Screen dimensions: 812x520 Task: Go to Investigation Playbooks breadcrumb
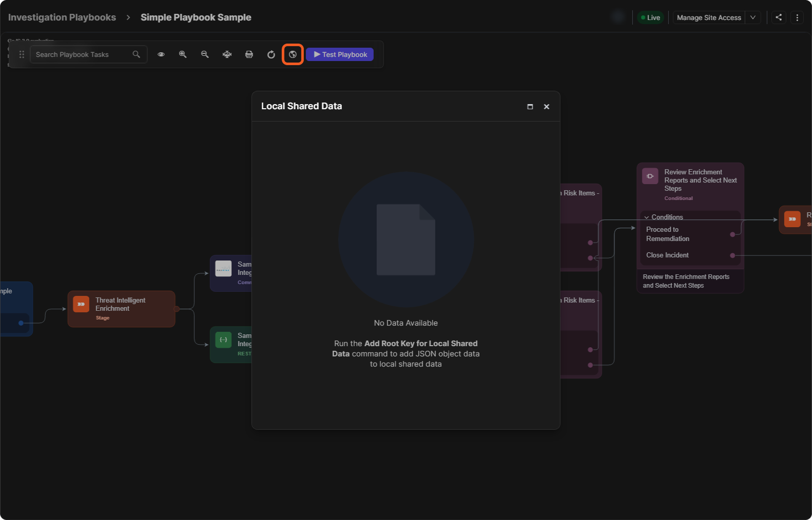(x=62, y=17)
